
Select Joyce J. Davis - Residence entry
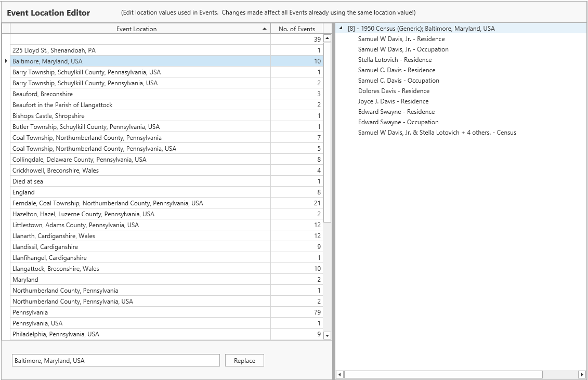[x=393, y=101]
